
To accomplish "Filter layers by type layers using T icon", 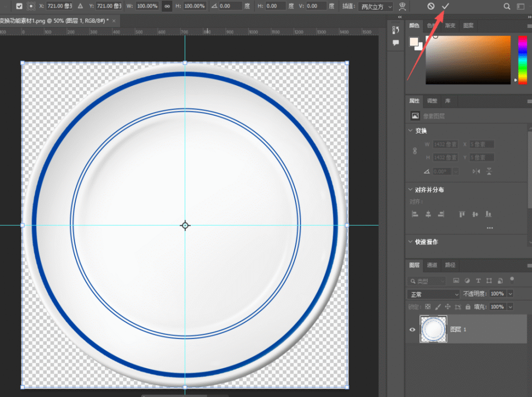I will [x=478, y=281].
